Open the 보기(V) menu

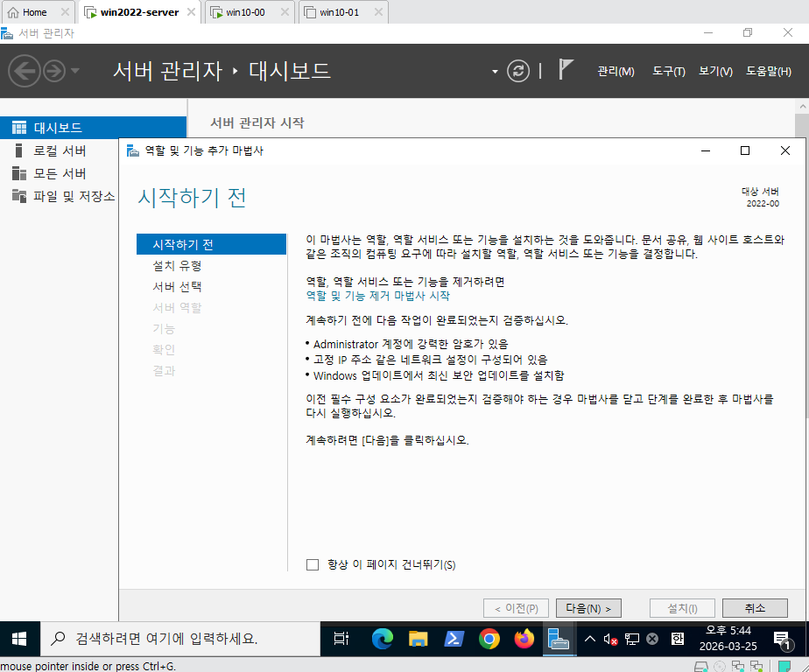click(x=715, y=71)
